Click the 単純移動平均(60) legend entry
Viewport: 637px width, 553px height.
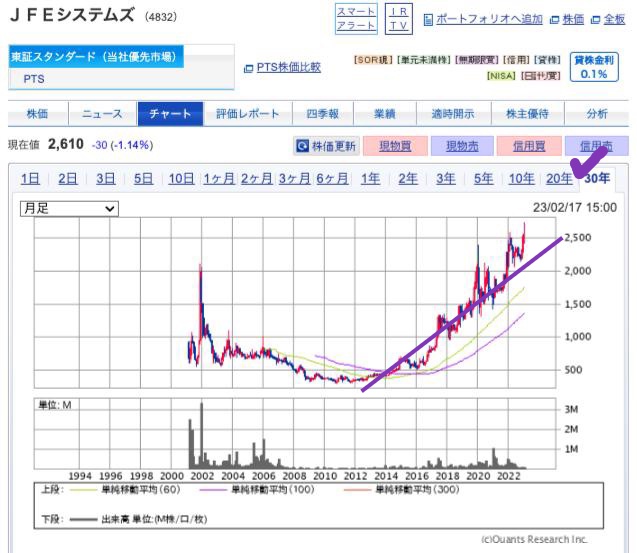[x=125, y=490]
